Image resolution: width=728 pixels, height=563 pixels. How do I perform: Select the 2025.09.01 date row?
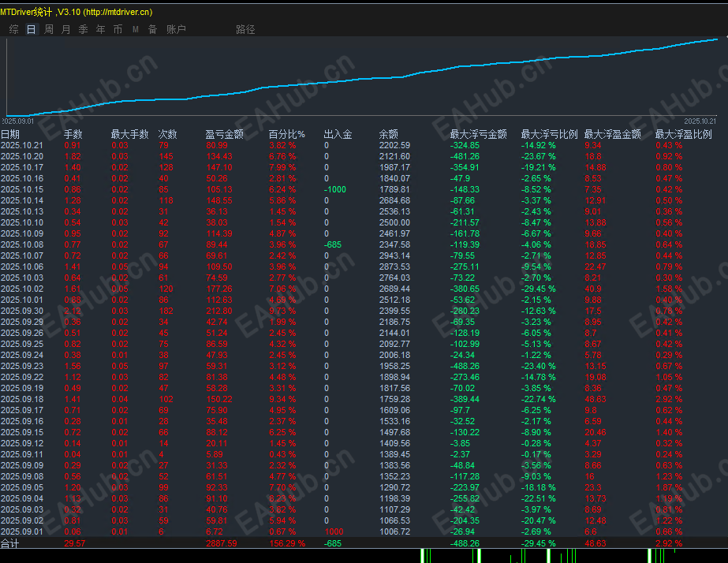click(x=21, y=531)
